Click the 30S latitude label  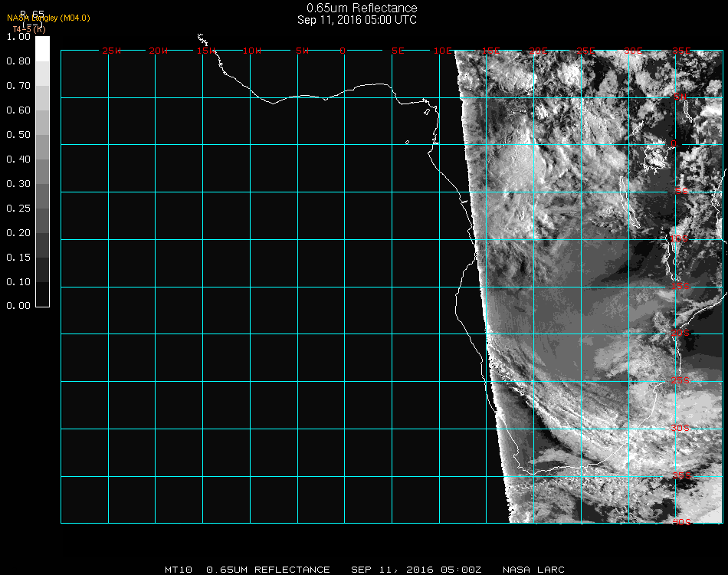click(680, 428)
